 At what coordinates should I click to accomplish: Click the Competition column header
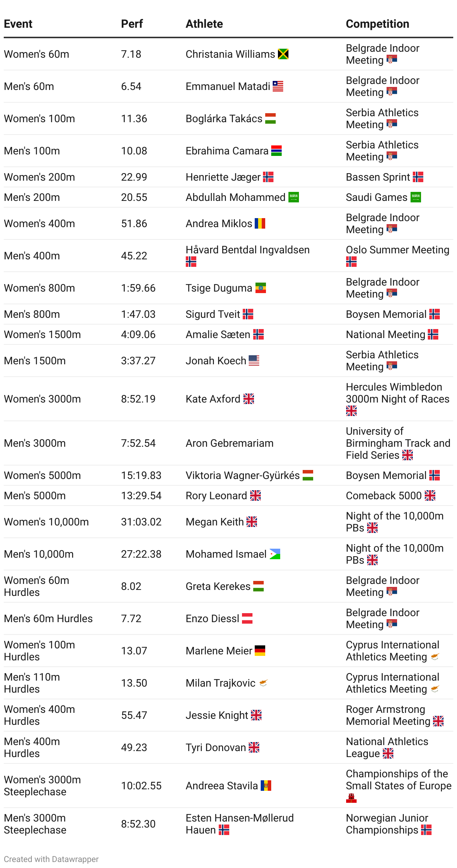[378, 24]
